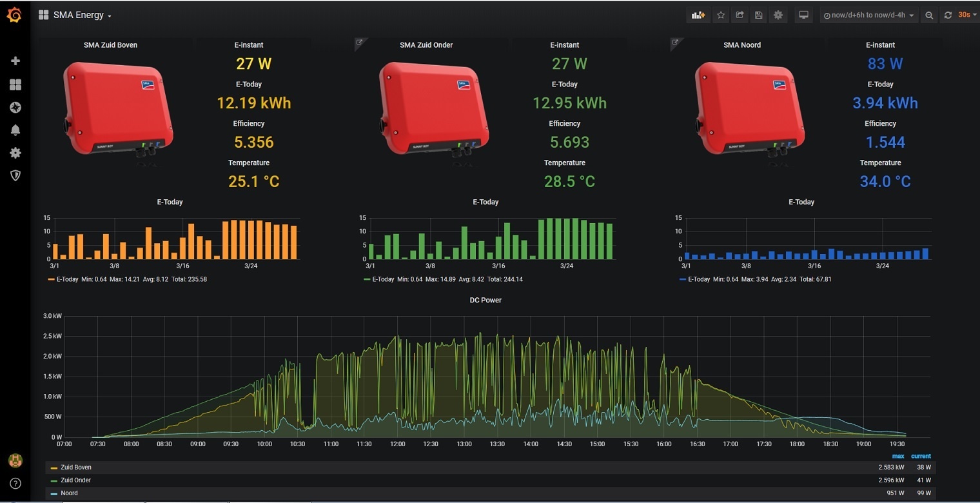Open the Configuration gear in sidebar
Image resolution: width=980 pixels, height=503 pixels.
point(15,153)
